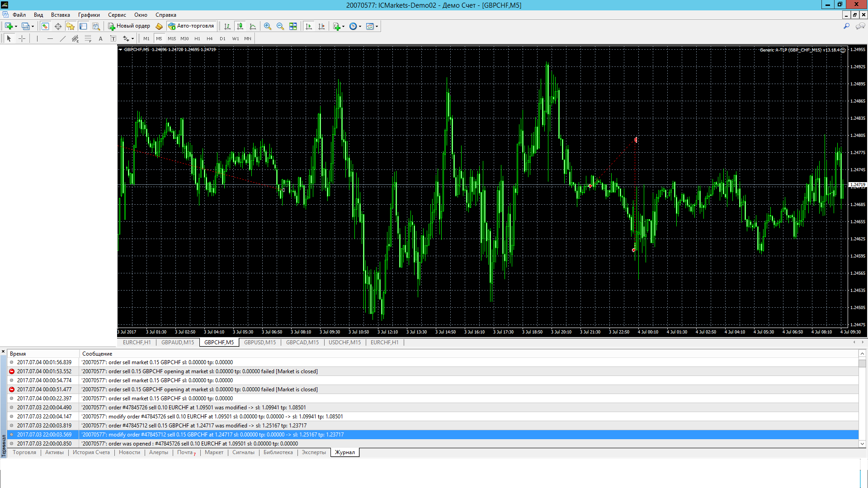Screen dimensions: 868x488
Task: Click the tile windows icon
Action: (x=293, y=26)
